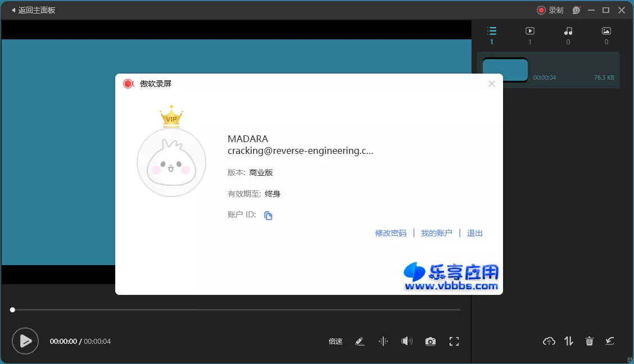Screen dimensions: 634x364
Task: Open 我的账户 account page
Action: click(x=437, y=233)
